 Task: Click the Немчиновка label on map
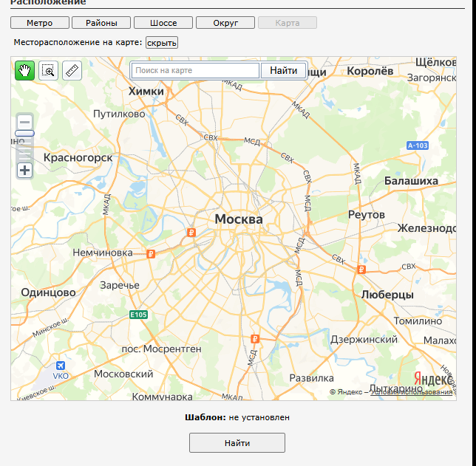(103, 253)
